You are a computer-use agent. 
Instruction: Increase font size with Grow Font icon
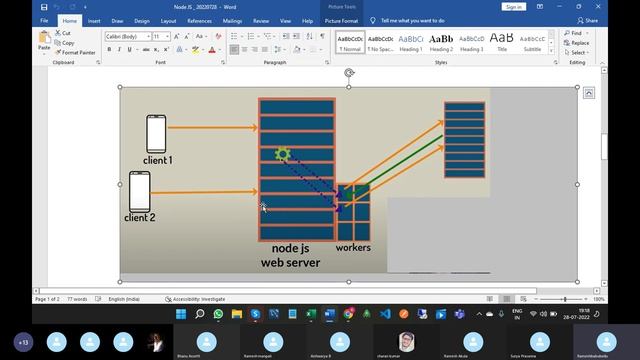tap(177, 36)
